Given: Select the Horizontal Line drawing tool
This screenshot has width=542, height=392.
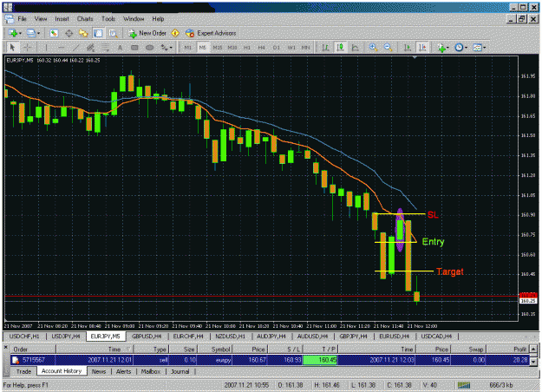Looking at the screenshot, I should click(62, 48).
